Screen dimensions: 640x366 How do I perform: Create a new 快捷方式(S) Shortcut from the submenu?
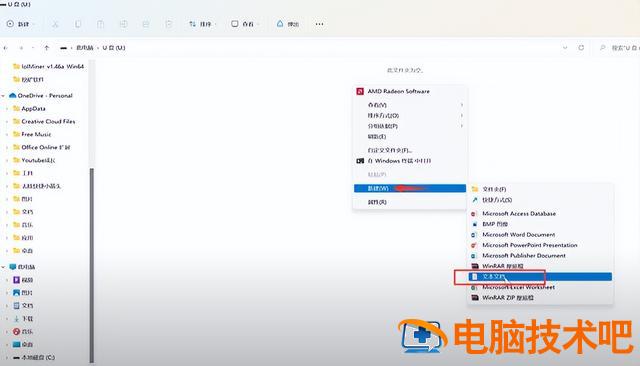pos(540,200)
